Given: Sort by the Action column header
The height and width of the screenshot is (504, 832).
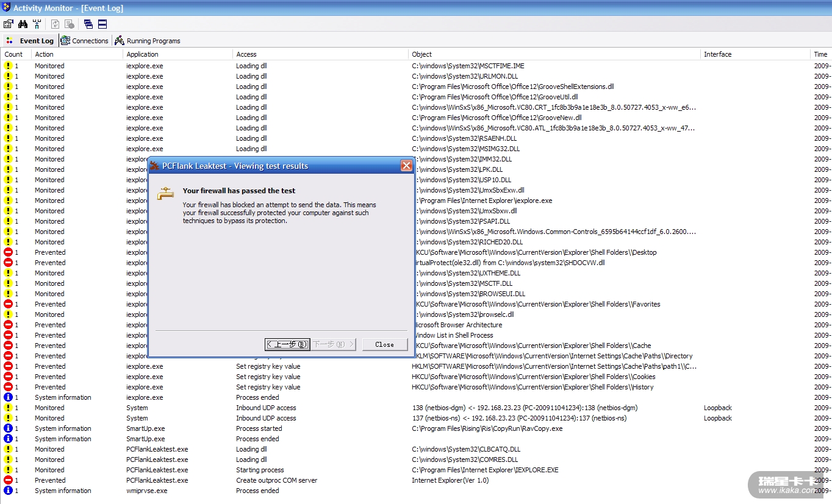Looking at the screenshot, I should pyautogui.click(x=77, y=54).
